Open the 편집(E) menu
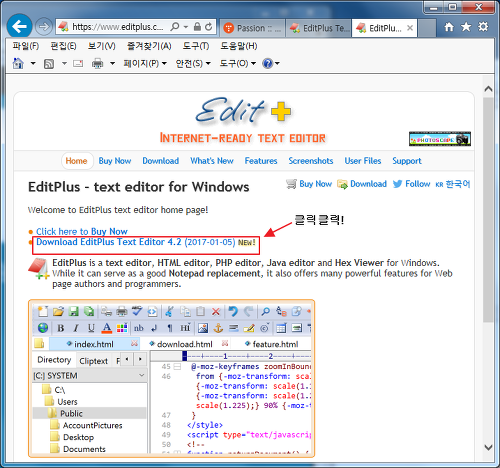This screenshot has height=468, width=500. (x=63, y=46)
